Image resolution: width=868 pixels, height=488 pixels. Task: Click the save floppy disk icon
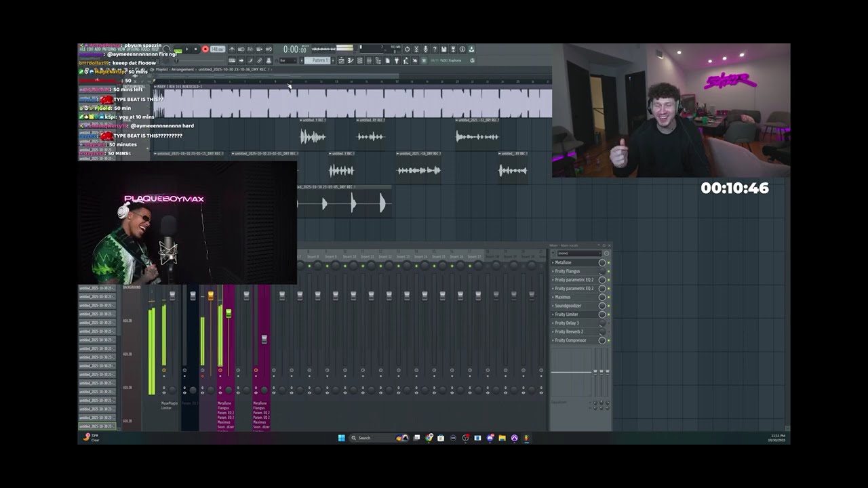pos(443,49)
